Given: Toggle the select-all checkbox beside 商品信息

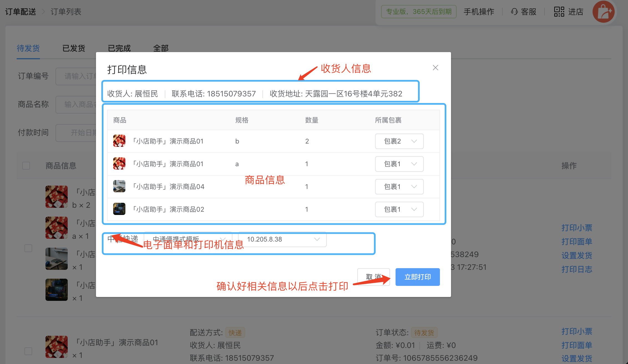Looking at the screenshot, I should coord(26,166).
